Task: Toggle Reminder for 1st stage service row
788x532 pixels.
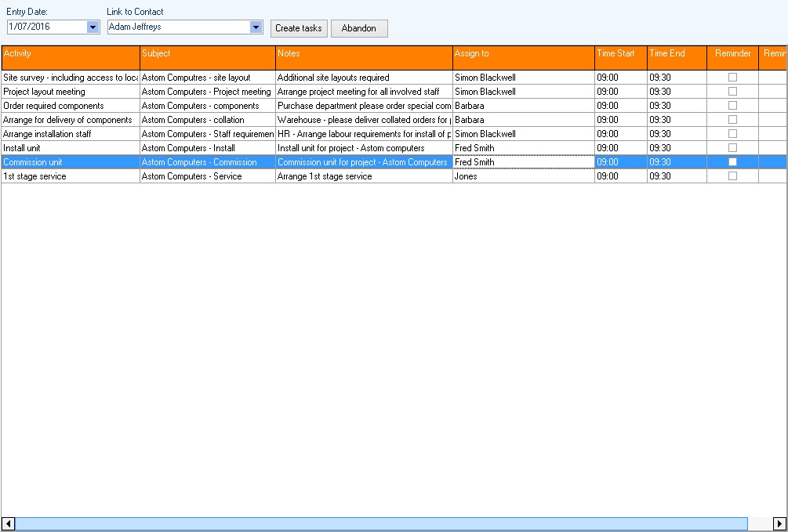Action: 732,176
